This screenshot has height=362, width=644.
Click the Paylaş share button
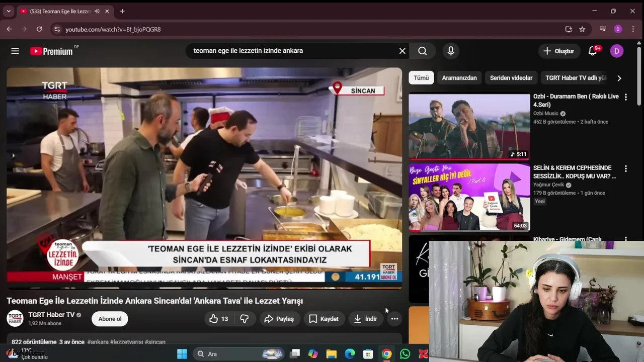(279, 319)
